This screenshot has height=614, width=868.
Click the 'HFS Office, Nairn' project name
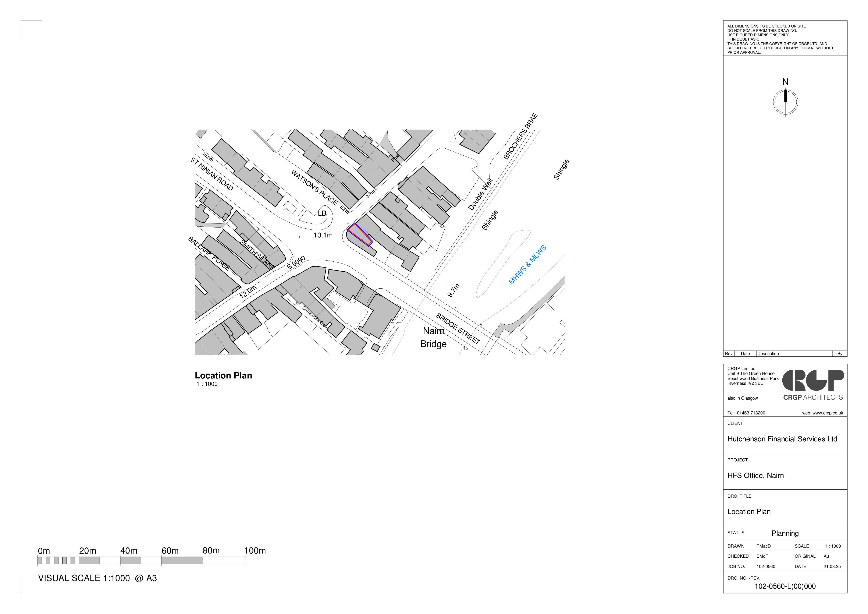(755, 476)
